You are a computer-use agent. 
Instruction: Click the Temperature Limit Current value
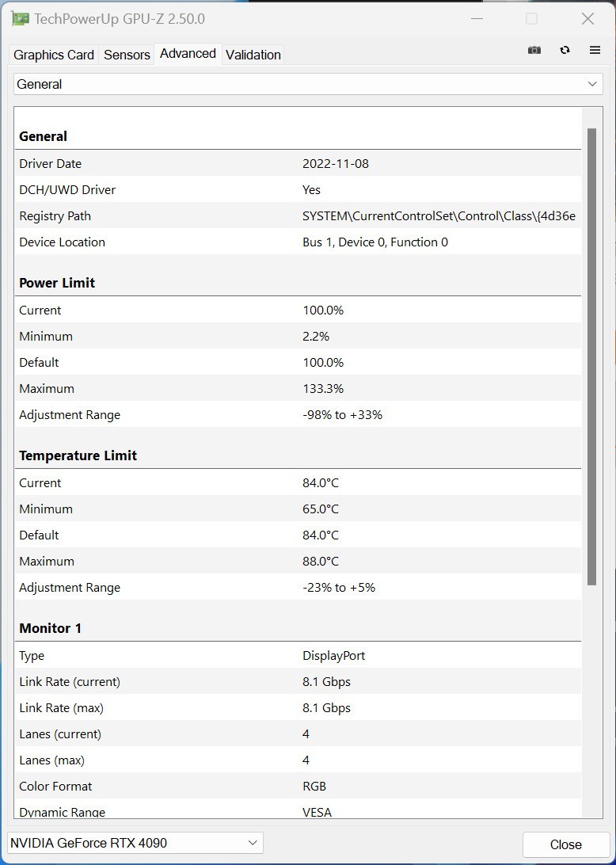pos(321,483)
